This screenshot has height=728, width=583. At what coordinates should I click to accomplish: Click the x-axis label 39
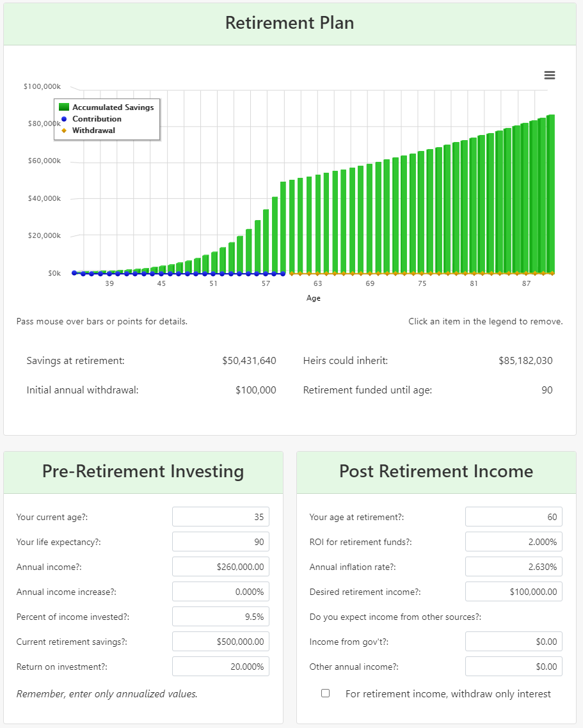click(x=109, y=283)
